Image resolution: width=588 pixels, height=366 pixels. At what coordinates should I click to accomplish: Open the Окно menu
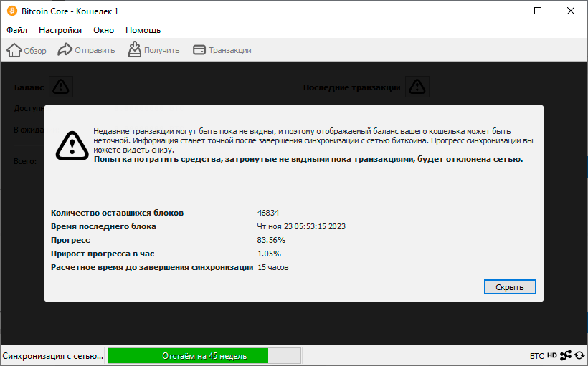click(x=103, y=30)
